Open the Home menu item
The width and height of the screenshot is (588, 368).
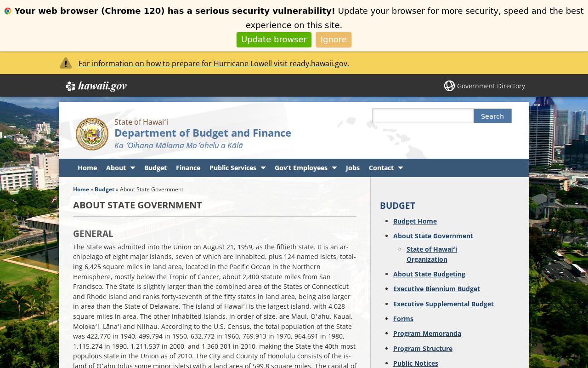[87, 168]
